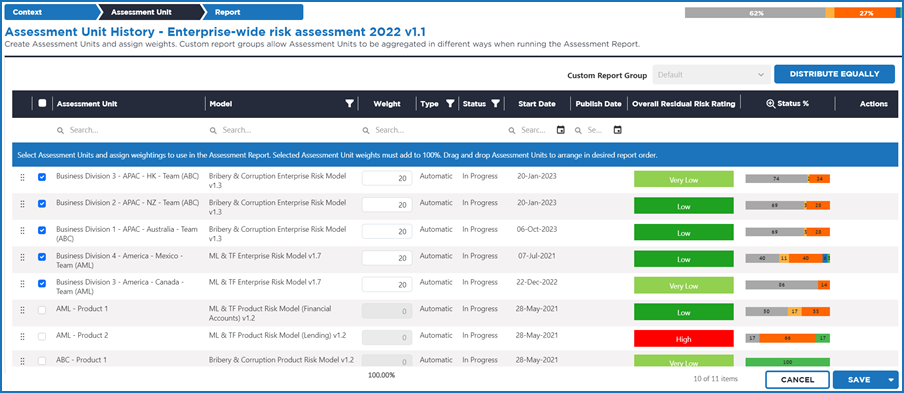Click the 100 percent status bar for ABC Product 1
The width and height of the screenshot is (904, 393).
[x=788, y=362]
